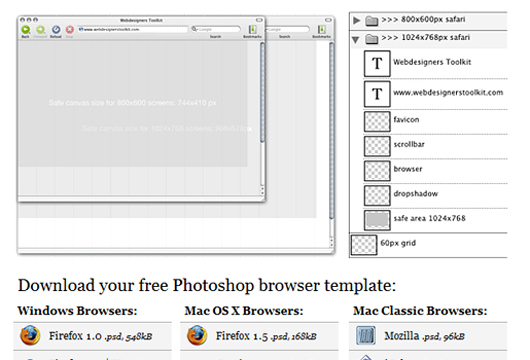The width and height of the screenshot is (530, 360).
Task: Select the Webdesigners Toolkit text layer thumbnail
Action: [377, 64]
